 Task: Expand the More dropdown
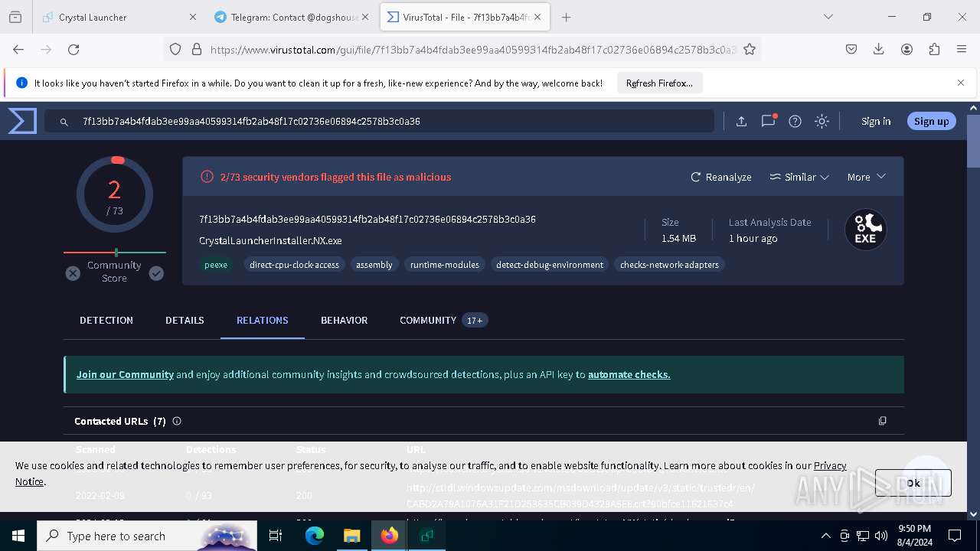tap(866, 177)
